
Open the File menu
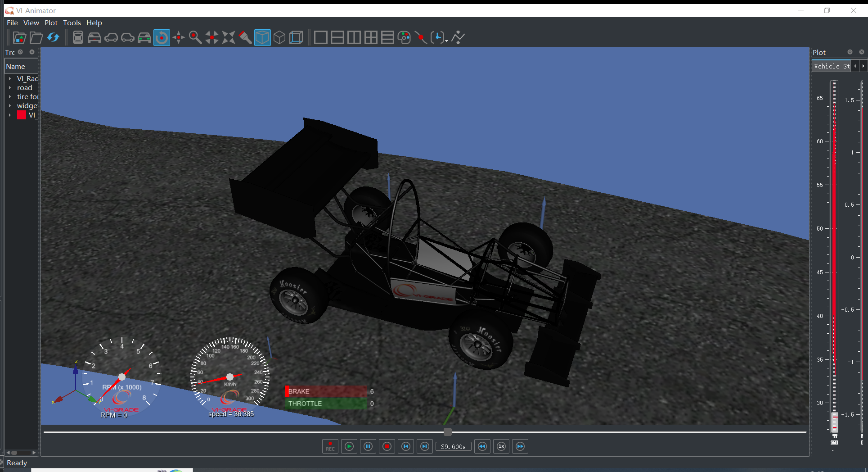point(12,23)
